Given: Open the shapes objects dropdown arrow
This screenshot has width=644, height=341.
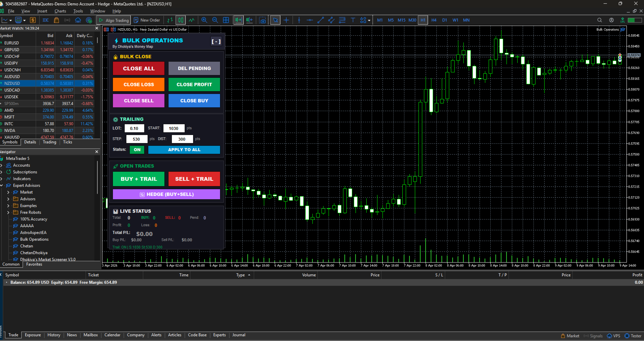Looking at the screenshot, I should (x=369, y=21).
